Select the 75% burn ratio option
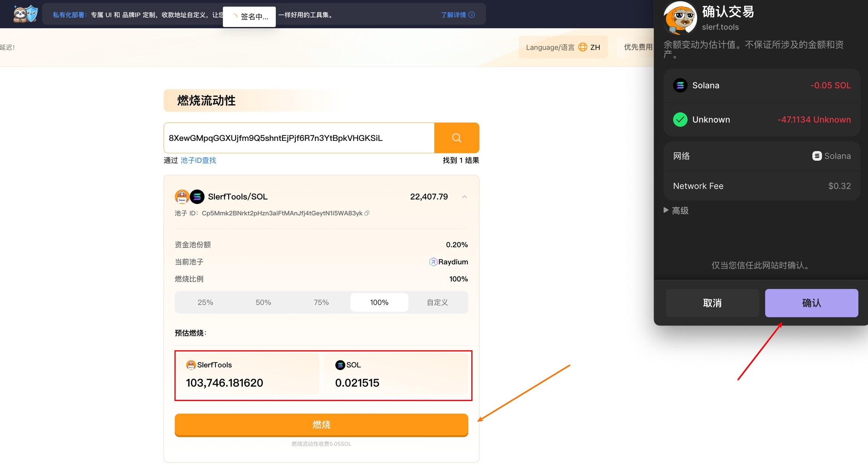Image resolution: width=868 pixels, height=465 pixels. click(321, 302)
